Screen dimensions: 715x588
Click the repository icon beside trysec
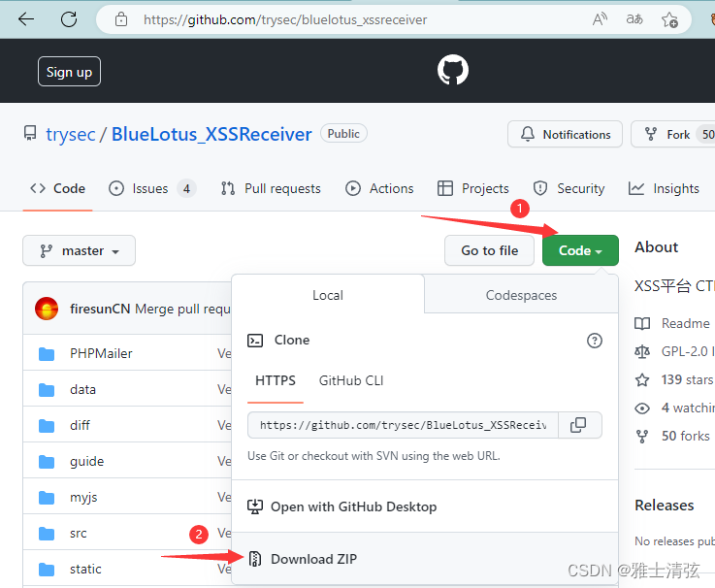pyautogui.click(x=30, y=133)
